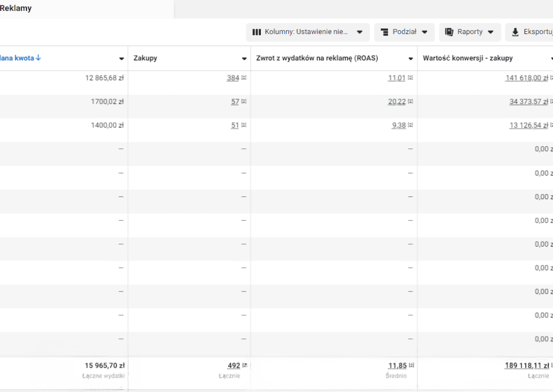Click the Podział breakdown icon

(385, 32)
